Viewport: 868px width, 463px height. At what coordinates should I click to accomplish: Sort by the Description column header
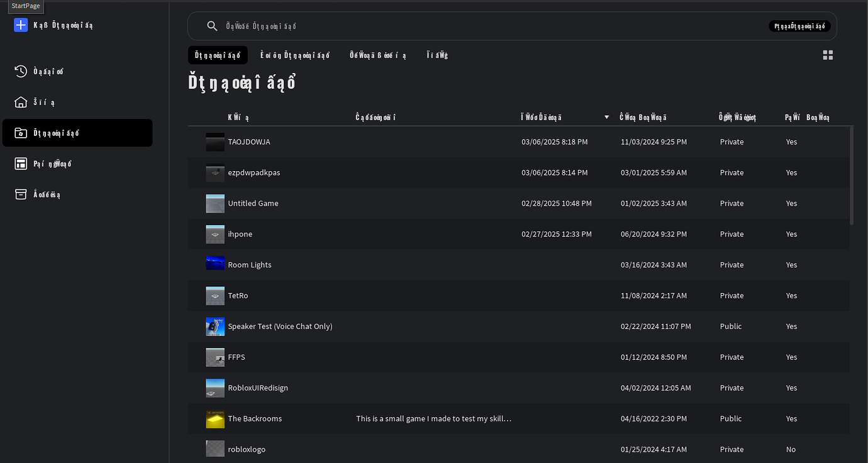click(376, 118)
